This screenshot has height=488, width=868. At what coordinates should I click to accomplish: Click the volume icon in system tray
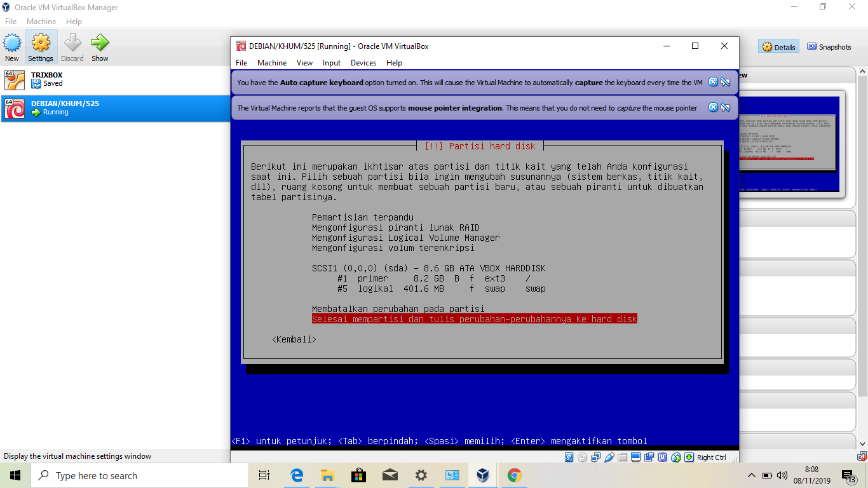(x=782, y=475)
